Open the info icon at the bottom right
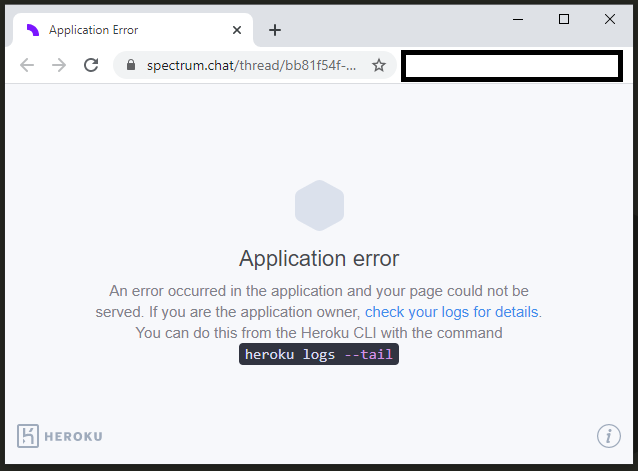 click(609, 436)
